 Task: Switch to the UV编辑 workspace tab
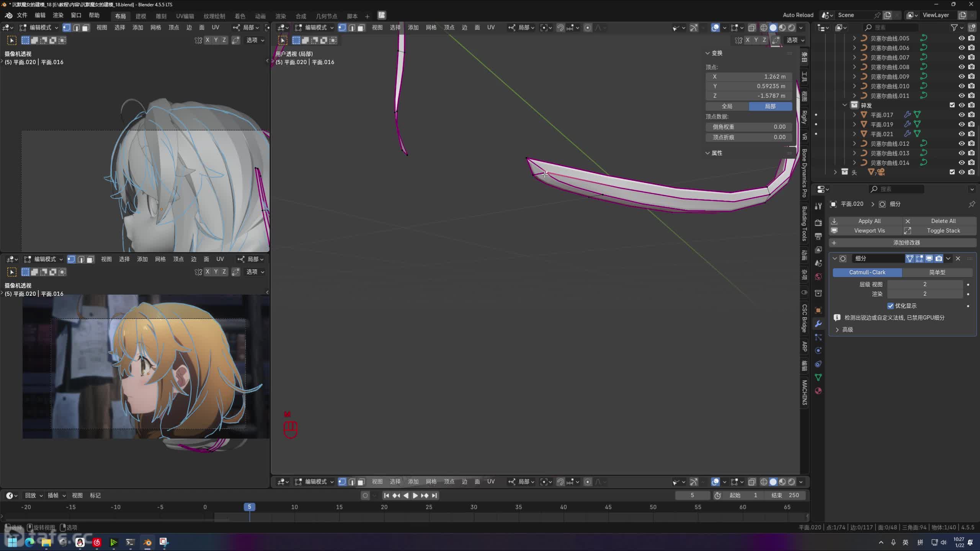185,16
